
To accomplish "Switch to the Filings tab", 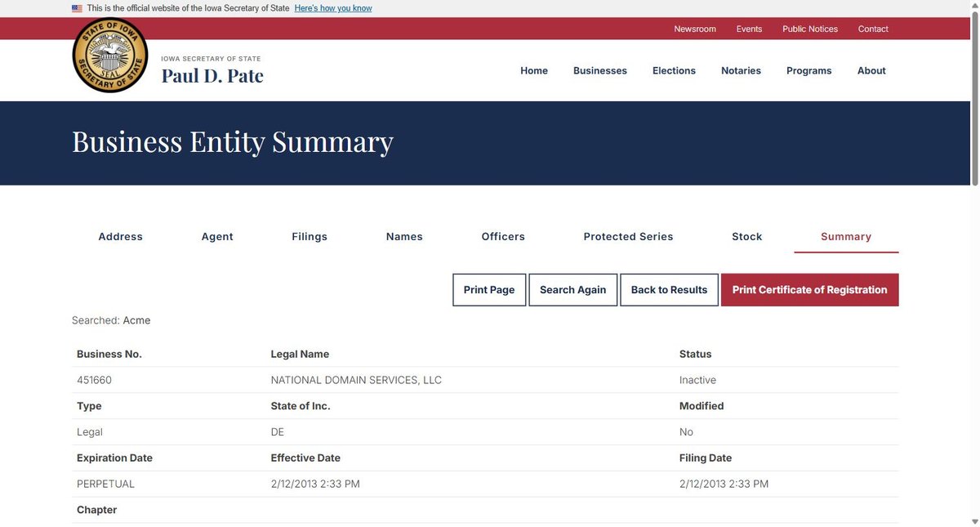I will [x=310, y=237].
